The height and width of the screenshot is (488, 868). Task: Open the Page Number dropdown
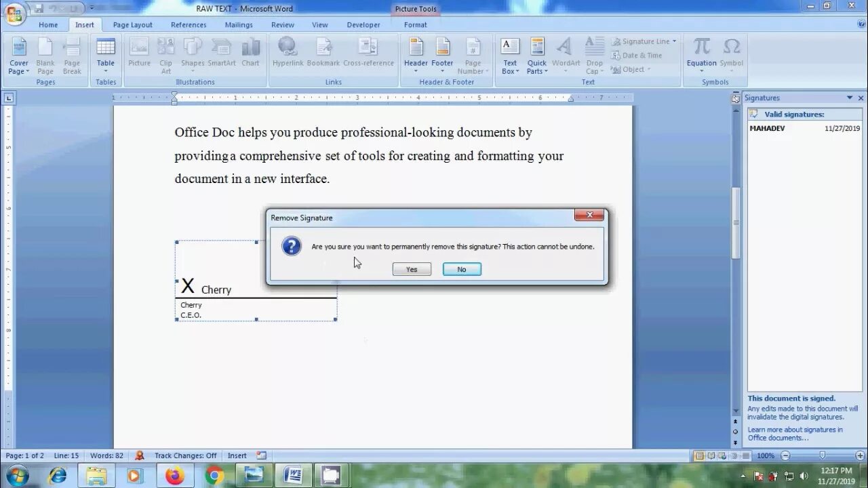[x=473, y=56]
